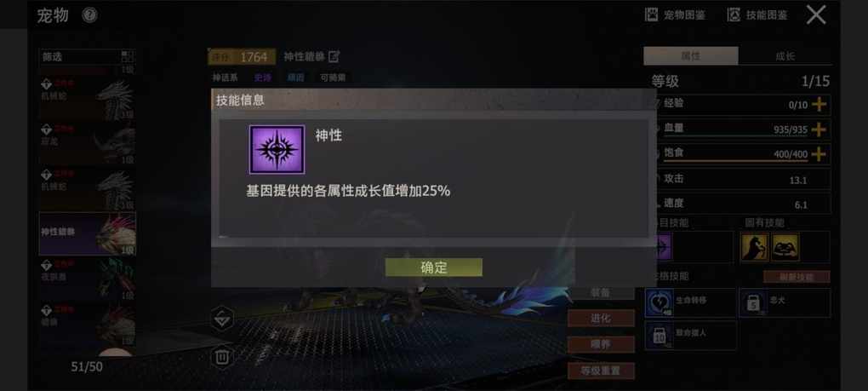This screenshot has width=868, height=391.
Task: Click the hexagon arrow icon above trash
Action: click(222, 319)
